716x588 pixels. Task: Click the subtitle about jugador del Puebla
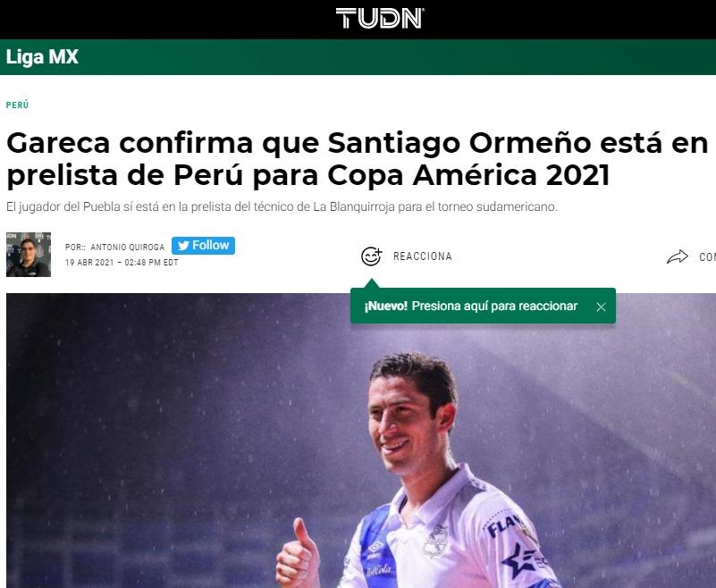(x=282, y=206)
